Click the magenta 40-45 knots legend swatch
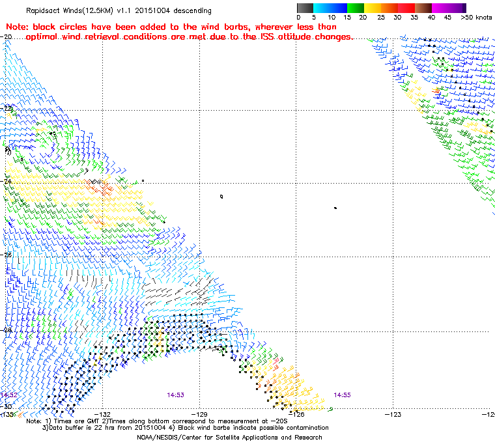Viewport: 495px width, 448px height. 440,8
